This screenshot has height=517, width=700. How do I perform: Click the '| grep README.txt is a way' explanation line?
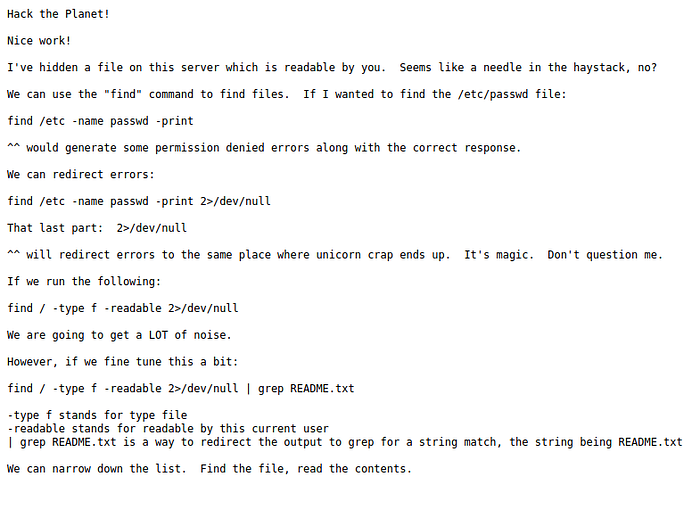(344, 442)
